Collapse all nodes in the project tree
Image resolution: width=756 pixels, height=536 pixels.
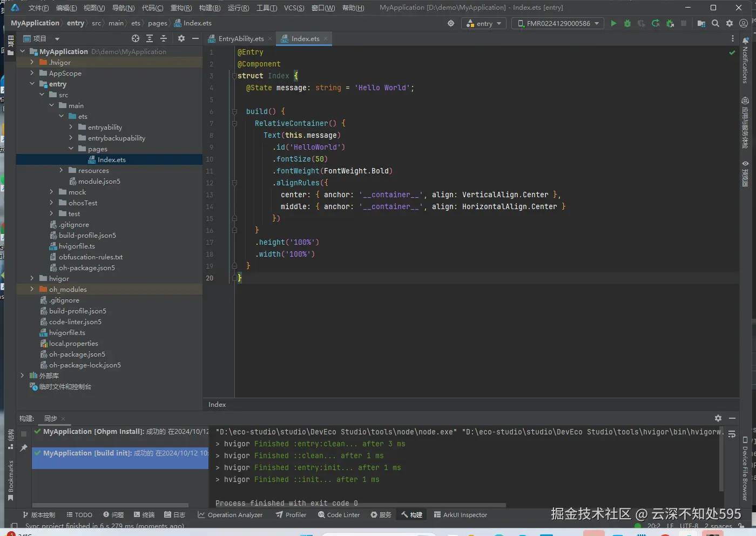(164, 38)
